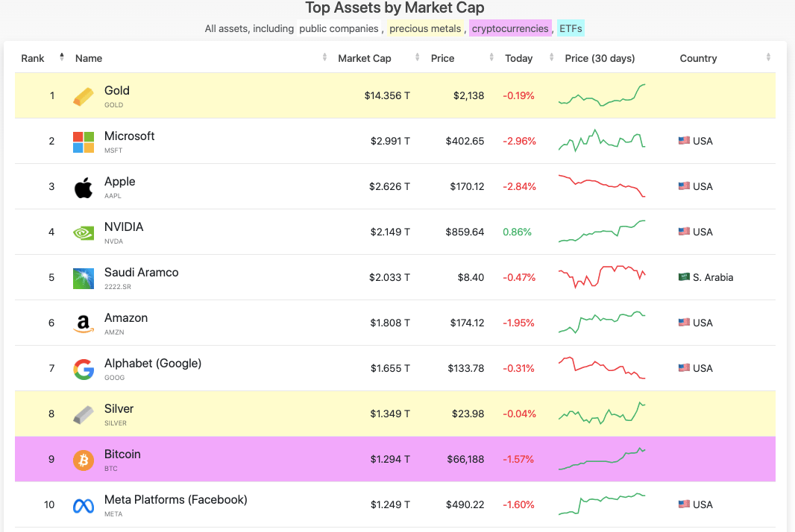Screen dimensions: 795x532
Task: Open the Silver asset page
Action: [119, 409]
